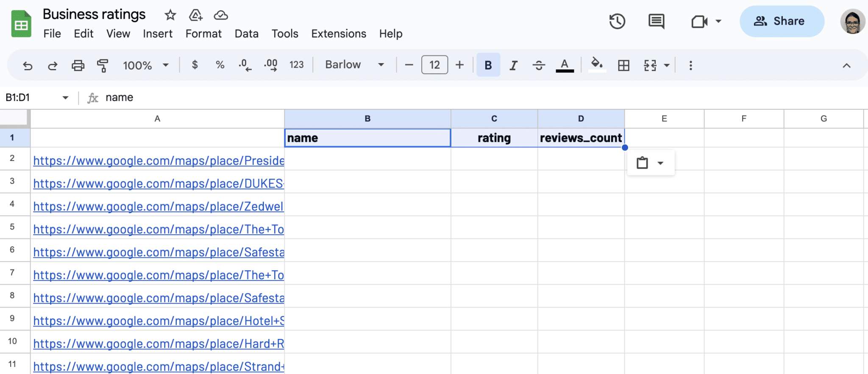Click the reviews_count header cell
868x374 pixels.
click(x=581, y=138)
